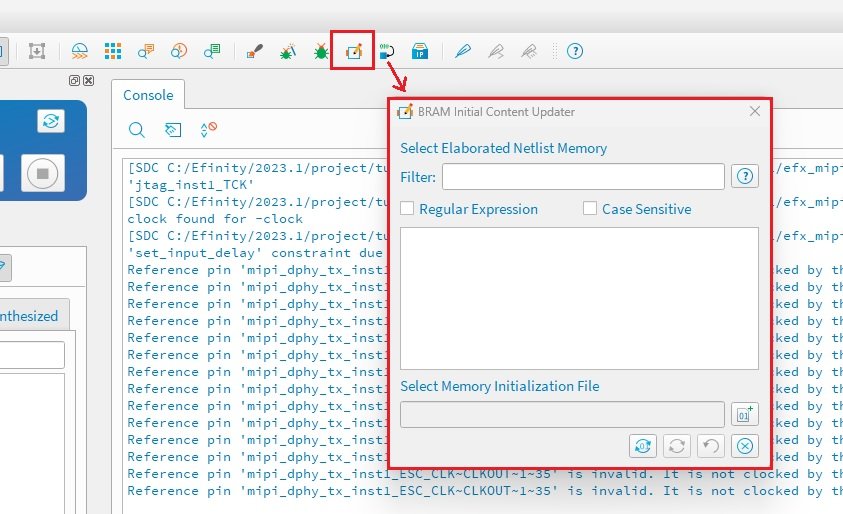Viewport: 843px width, 514px height.
Task: Click the stop flow button
Action: [x=42, y=173]
